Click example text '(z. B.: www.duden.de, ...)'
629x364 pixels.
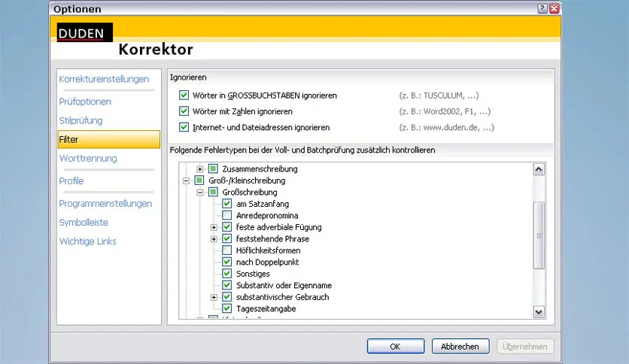coord(446,128)
